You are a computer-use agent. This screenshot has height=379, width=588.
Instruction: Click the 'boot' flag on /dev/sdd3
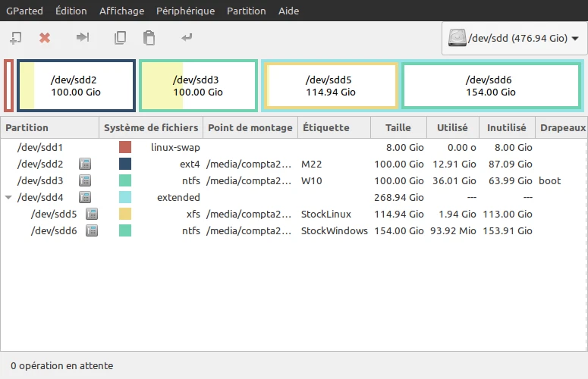click(x=550, y=180)
